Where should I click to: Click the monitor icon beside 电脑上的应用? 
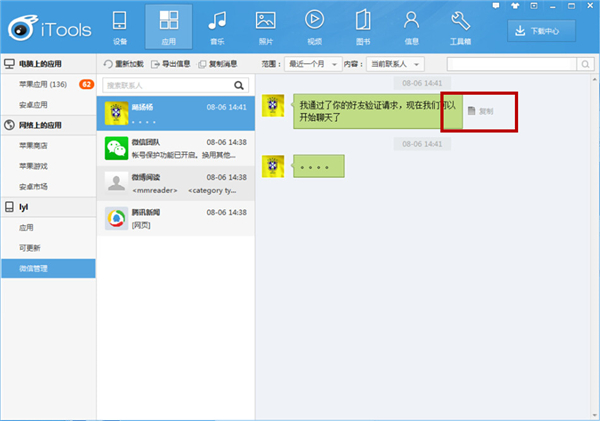pyautogui.click(x=9, y=64)
